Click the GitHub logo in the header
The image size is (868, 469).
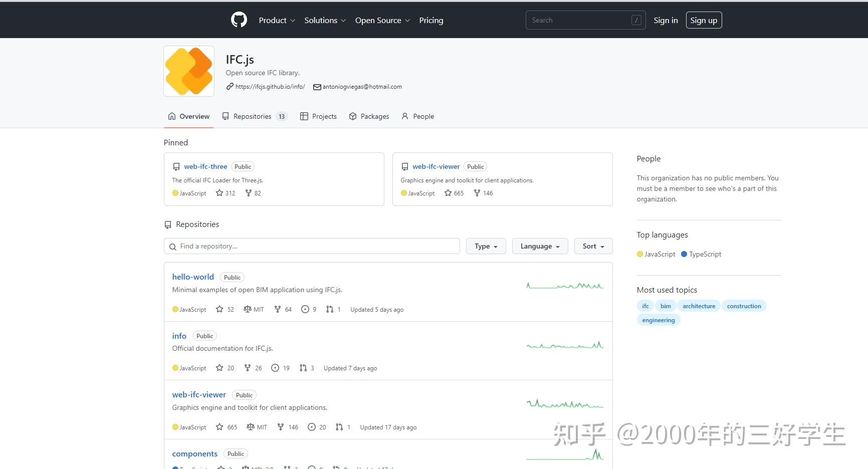click(239, 20)
